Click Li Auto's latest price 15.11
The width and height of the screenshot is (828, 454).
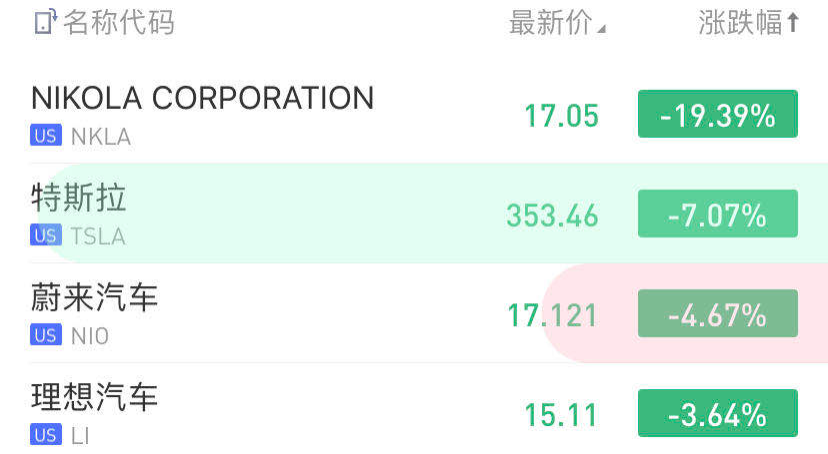point(561,414)
